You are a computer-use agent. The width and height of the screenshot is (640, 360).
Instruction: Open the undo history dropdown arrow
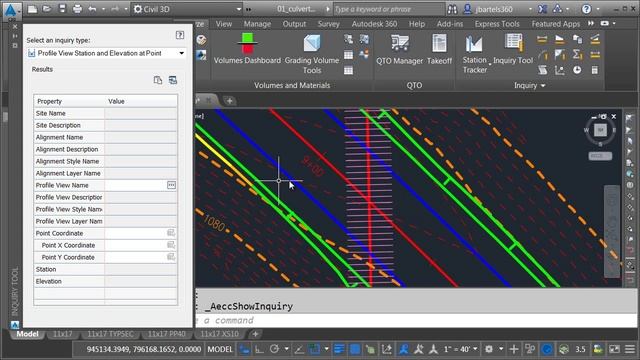[102, 9]
